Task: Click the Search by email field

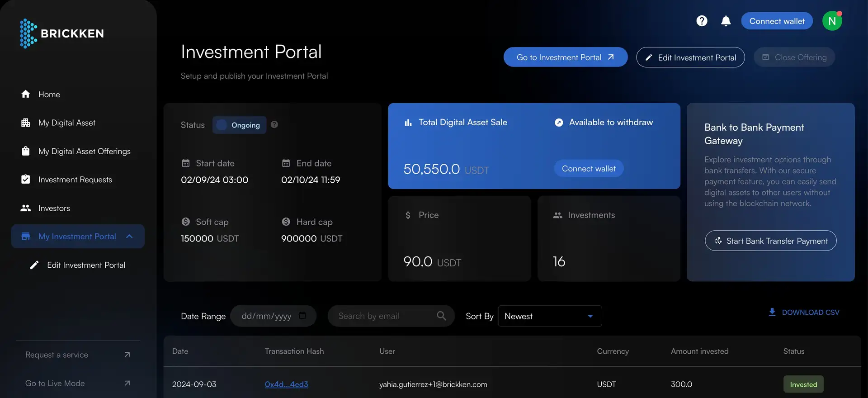Action: 391,316
